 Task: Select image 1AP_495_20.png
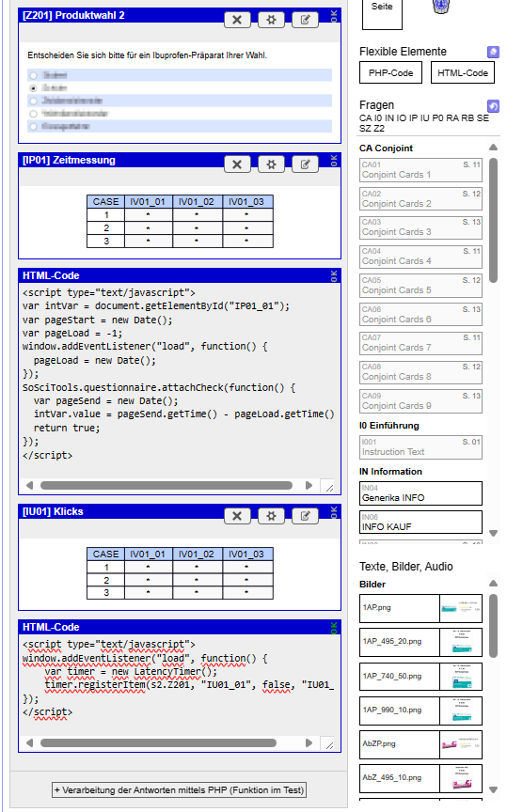coord(421,642)
